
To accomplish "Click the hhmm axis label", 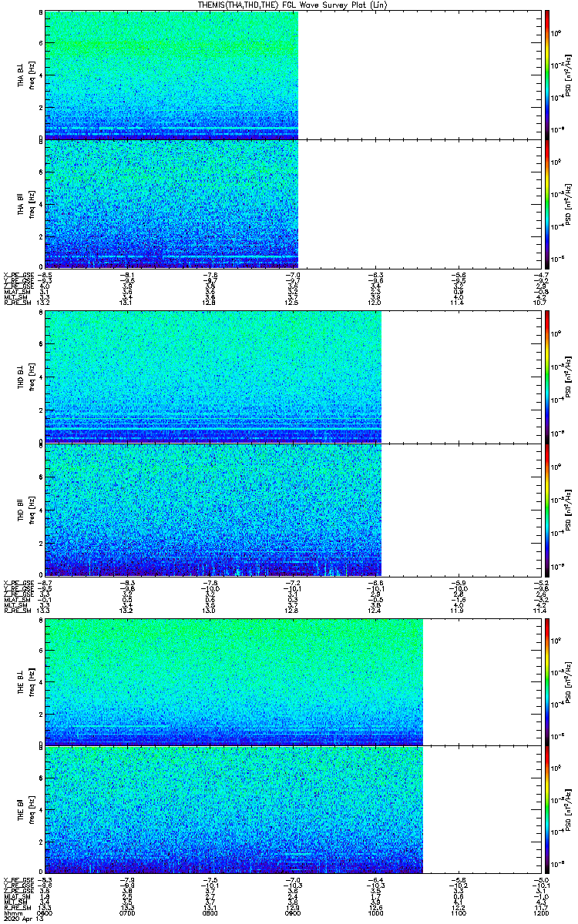I will (x=12, y=912).
